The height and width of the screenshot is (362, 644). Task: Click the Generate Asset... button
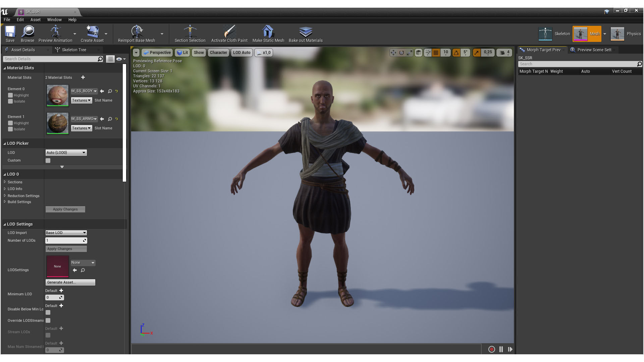click(x=70, y=282)
